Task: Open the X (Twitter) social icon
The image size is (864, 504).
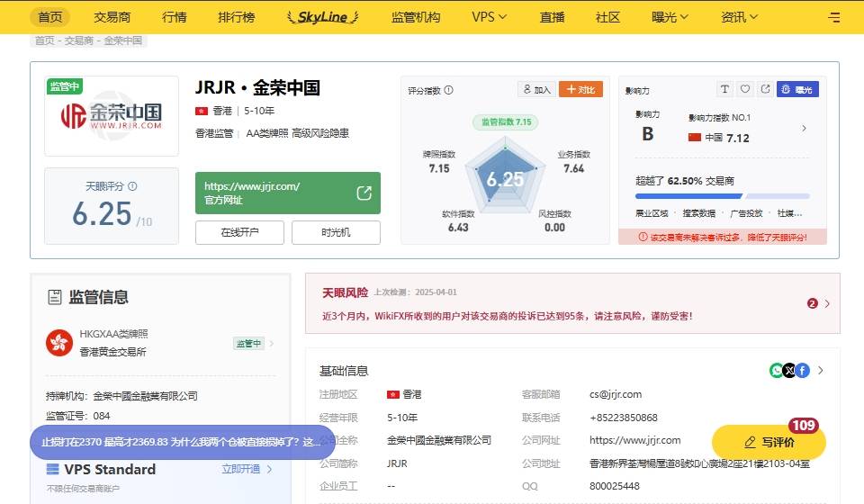Action: click(789, 371)
